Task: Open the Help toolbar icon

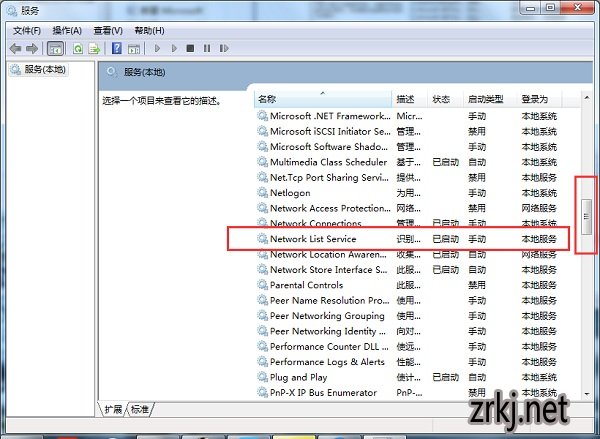Action: [117, 48]
